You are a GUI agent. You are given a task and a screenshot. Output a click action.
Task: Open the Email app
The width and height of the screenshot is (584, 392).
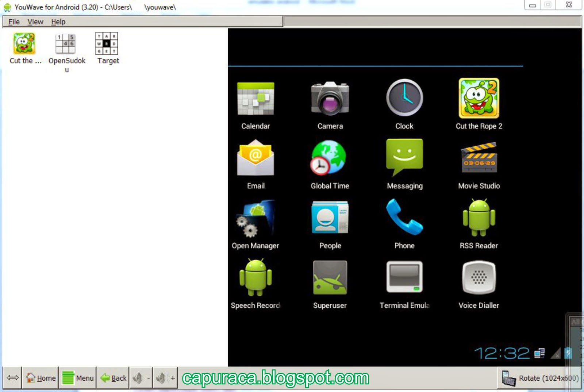[255, 165]
